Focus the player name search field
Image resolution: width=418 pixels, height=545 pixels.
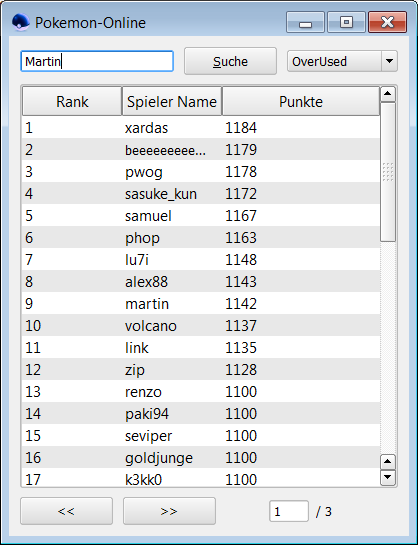click(97, 62)
